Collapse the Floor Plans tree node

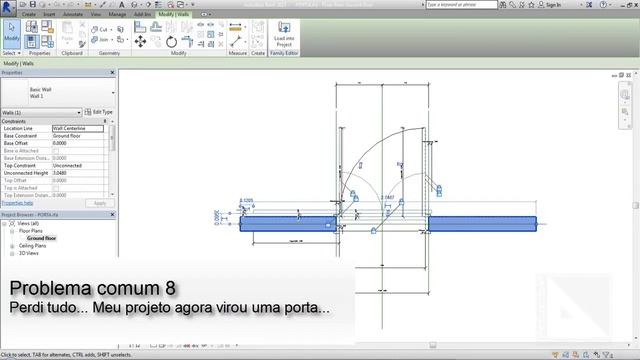pos(12,231)
